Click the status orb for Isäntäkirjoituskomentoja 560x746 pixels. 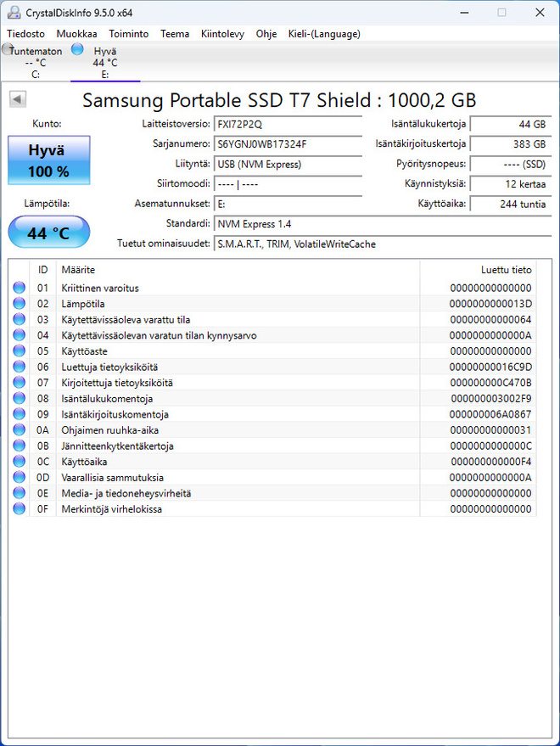[x=19, y=413]
